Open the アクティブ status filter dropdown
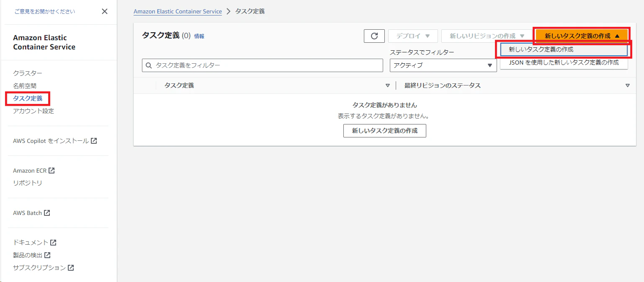644x282 pixels. [x=443, y=65]
